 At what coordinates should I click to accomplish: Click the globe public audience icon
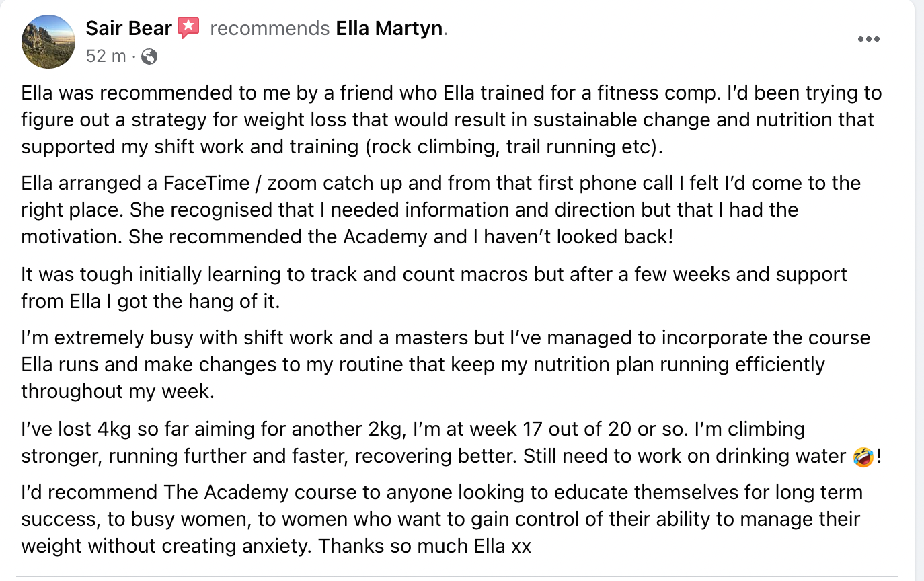tap(149, 56)
